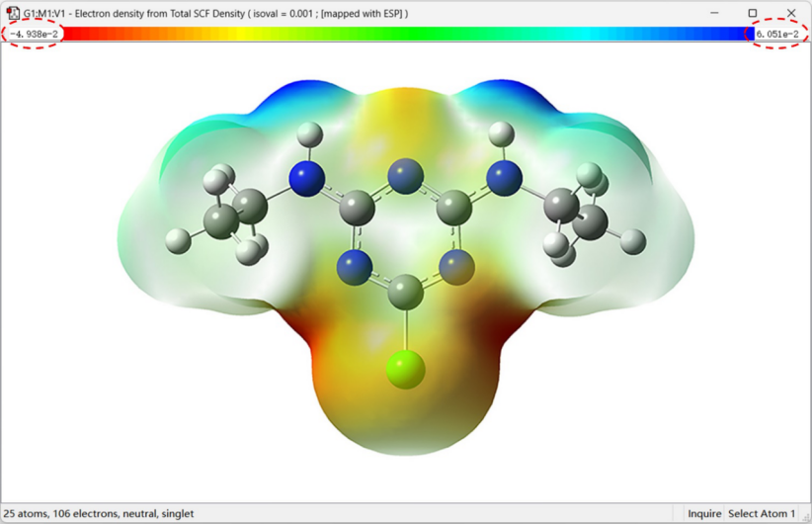Select the left amine nitrogen atom

click(307, 178)
